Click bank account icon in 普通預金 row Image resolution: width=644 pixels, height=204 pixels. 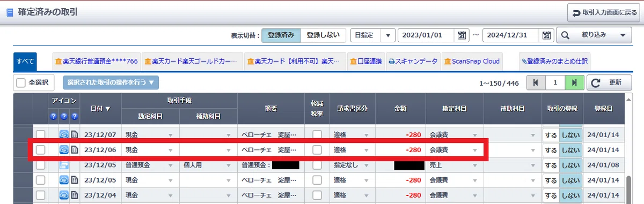click(x=64, y=165)
